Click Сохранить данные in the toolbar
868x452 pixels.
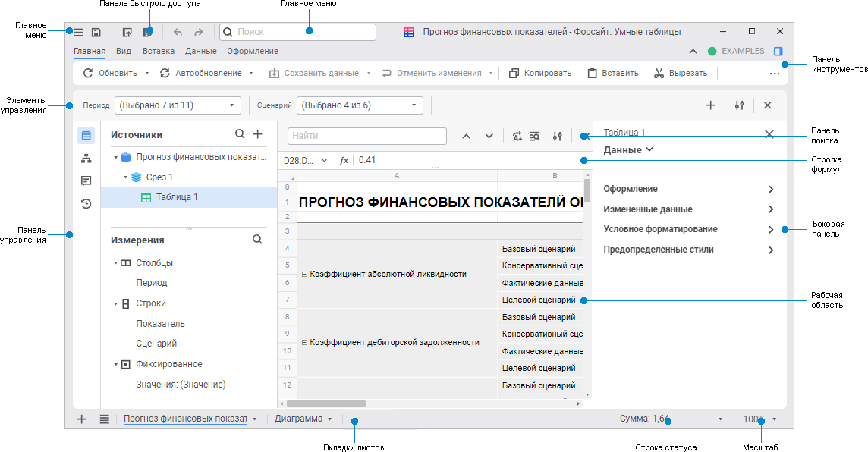pyautogui.click(x=314, y=73)
